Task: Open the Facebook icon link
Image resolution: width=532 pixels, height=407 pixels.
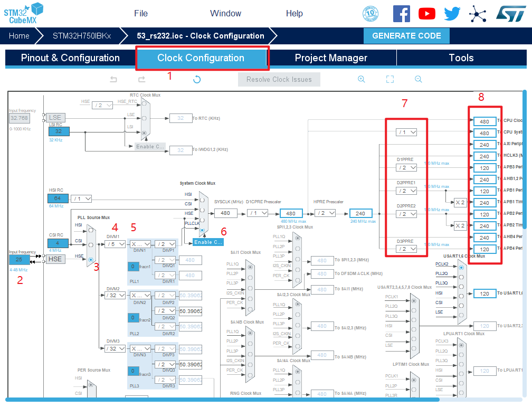Action: [402, 14]
